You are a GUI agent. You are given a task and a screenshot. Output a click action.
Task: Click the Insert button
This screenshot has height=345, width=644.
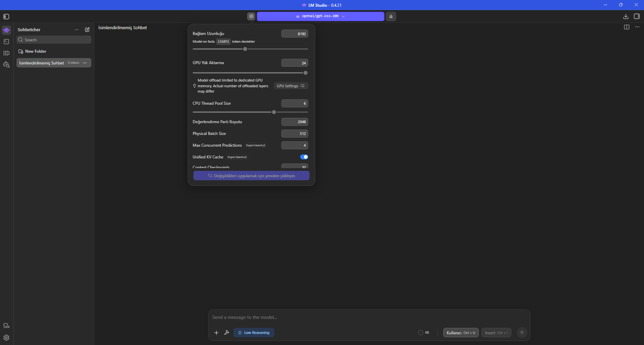coord(496,333)
